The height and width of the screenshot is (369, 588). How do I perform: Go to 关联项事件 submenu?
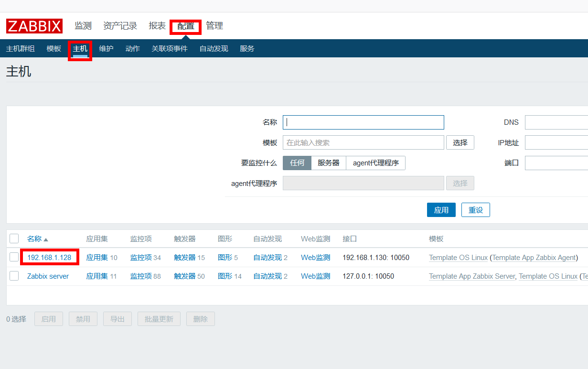click(x=170, y=49)
